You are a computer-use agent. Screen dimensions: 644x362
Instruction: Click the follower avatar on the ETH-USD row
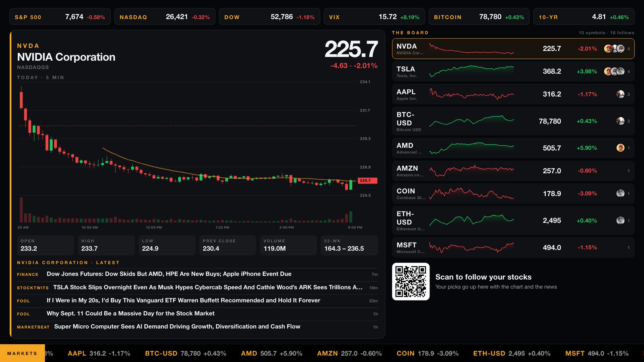coord(620,220)
